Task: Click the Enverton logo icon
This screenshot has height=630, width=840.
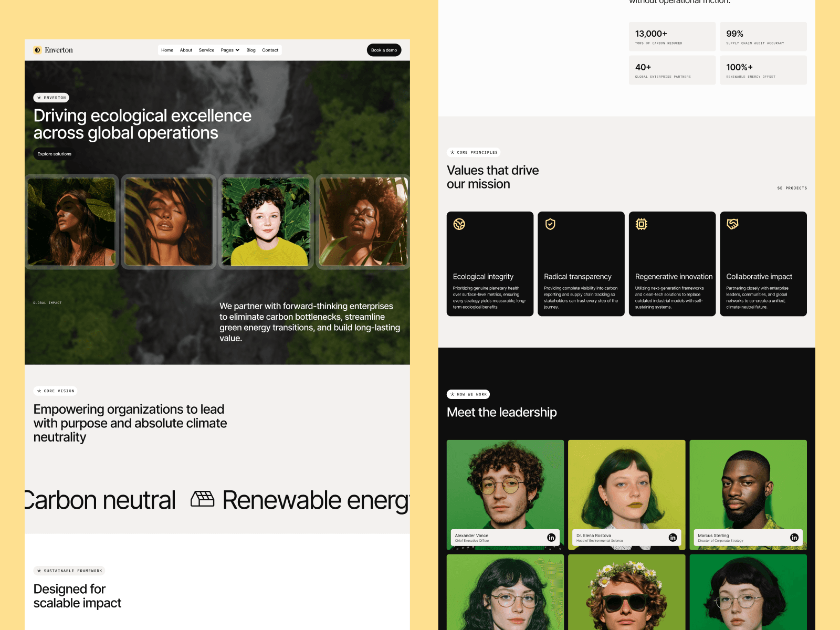Action: [37, 50]
